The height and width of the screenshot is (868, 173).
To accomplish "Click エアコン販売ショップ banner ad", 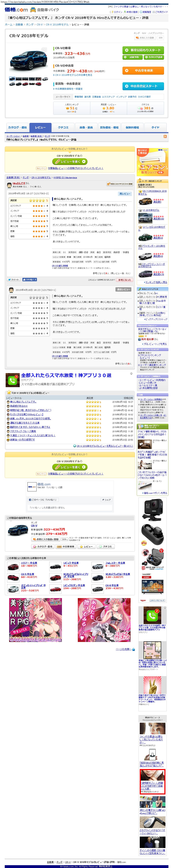I will (152, 162).
